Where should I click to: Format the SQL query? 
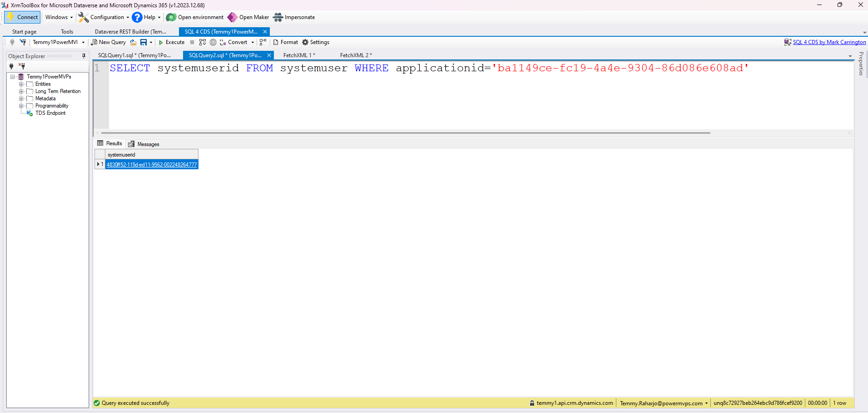(286, 42)
